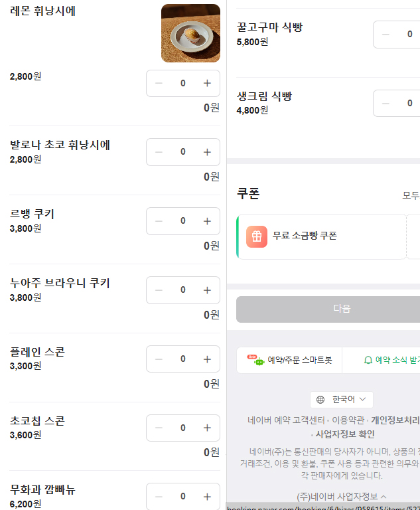Tap plus for 무화과 깜빠뉴

coord(207,496)
